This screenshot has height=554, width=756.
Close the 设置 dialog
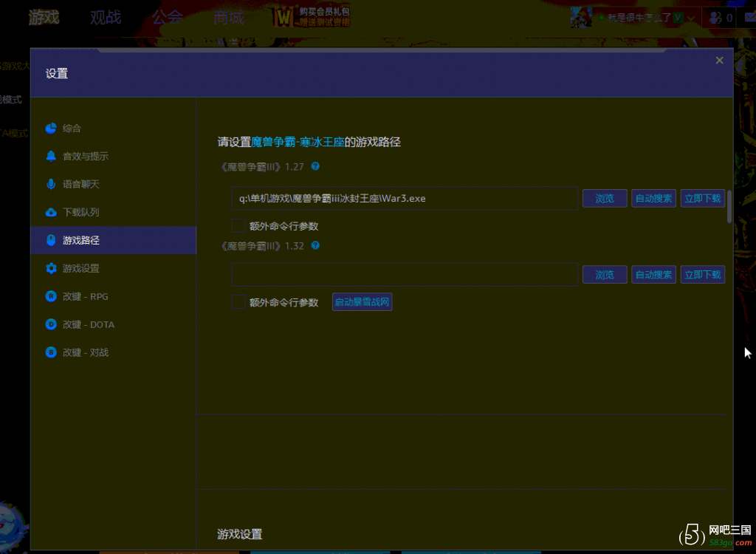719,61
